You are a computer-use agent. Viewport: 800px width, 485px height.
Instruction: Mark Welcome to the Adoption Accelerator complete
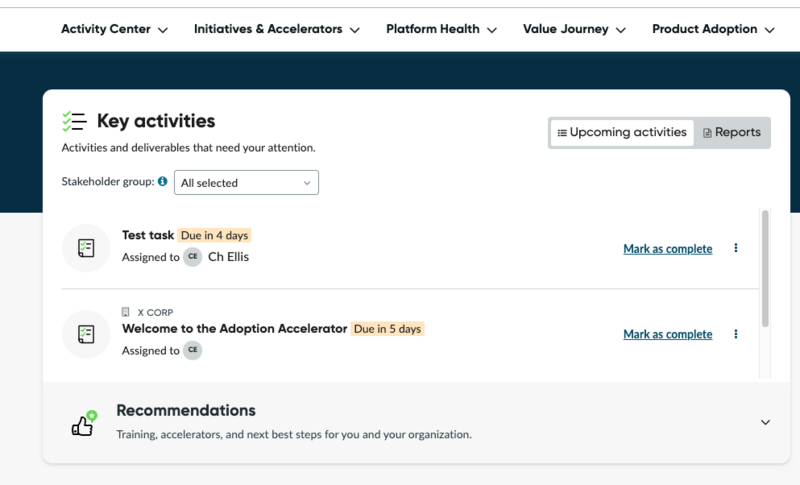pos(667,334)
